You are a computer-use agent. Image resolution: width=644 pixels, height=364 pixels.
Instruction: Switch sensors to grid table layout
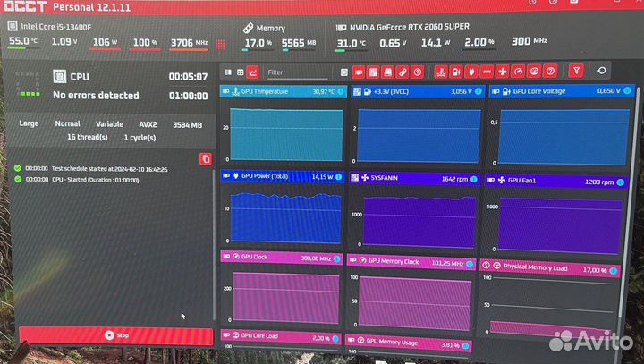[241, 72]
